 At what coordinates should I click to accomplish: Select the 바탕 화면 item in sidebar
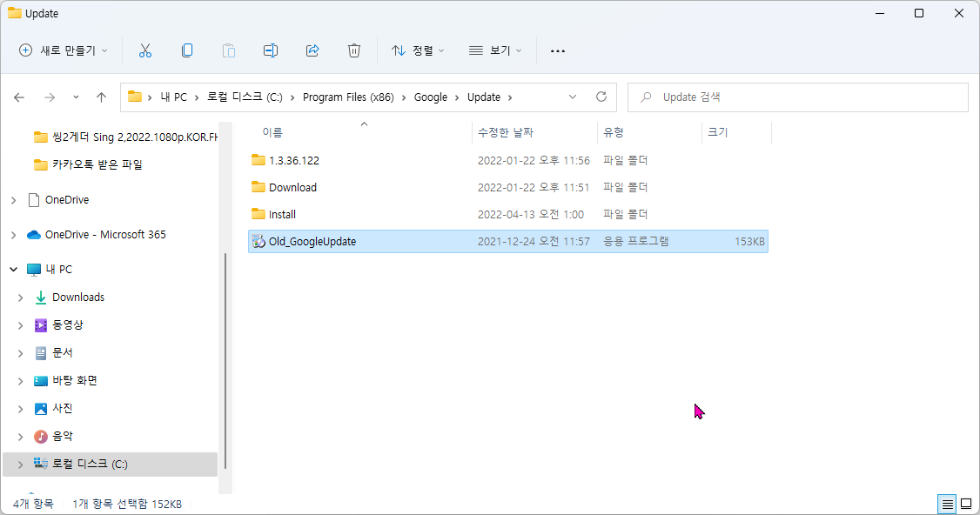[74, 381]
